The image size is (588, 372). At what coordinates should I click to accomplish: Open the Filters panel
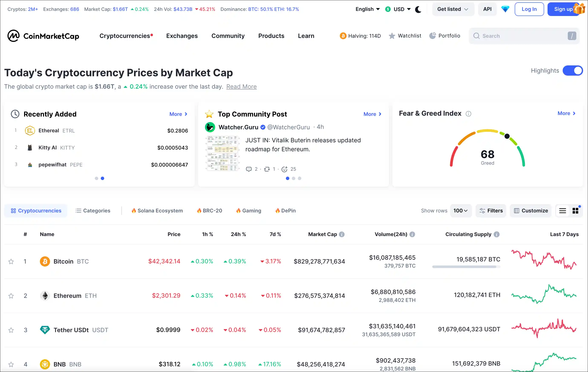[x=491, y=211]
